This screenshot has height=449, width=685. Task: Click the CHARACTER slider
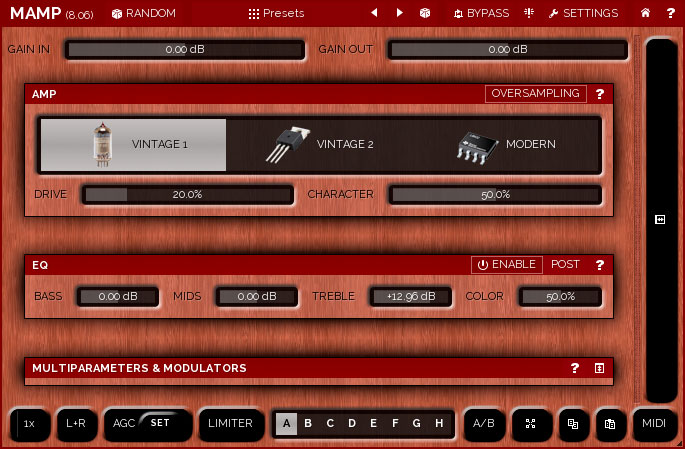click(495, 194)
